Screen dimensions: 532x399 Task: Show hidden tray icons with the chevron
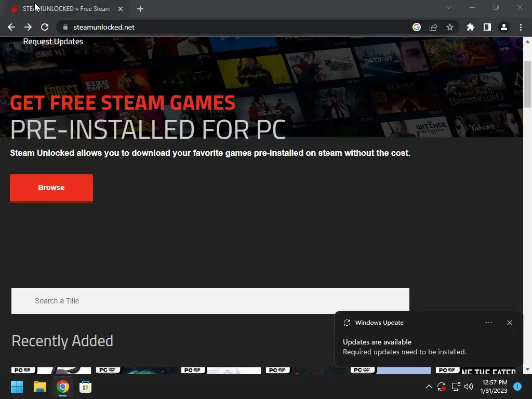[429, 387]
